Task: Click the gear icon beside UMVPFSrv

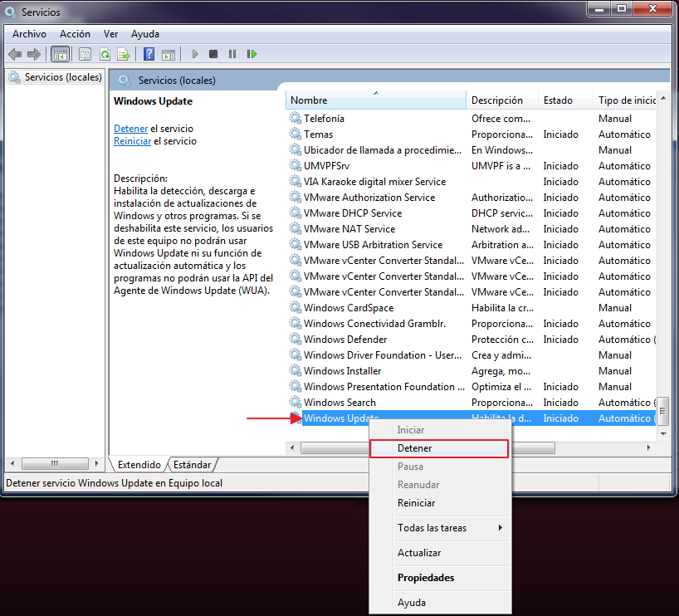Action: pos(296,166)
